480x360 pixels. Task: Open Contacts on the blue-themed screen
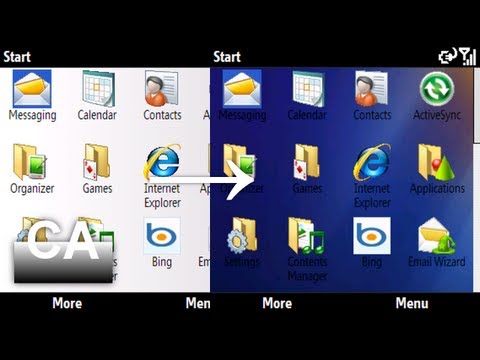371,89
